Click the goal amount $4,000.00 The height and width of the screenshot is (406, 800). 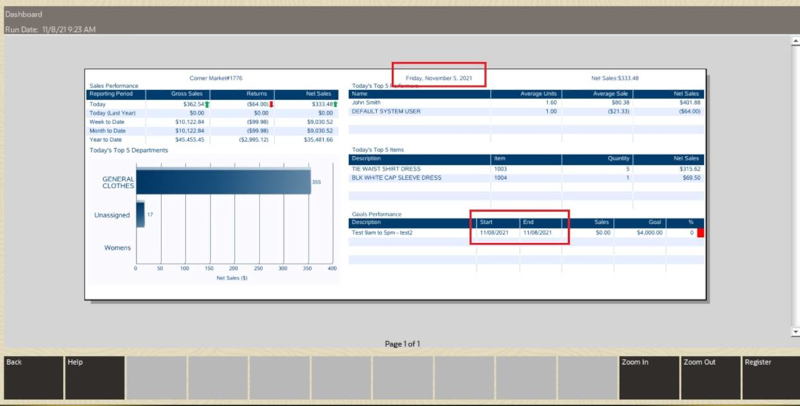649,233
